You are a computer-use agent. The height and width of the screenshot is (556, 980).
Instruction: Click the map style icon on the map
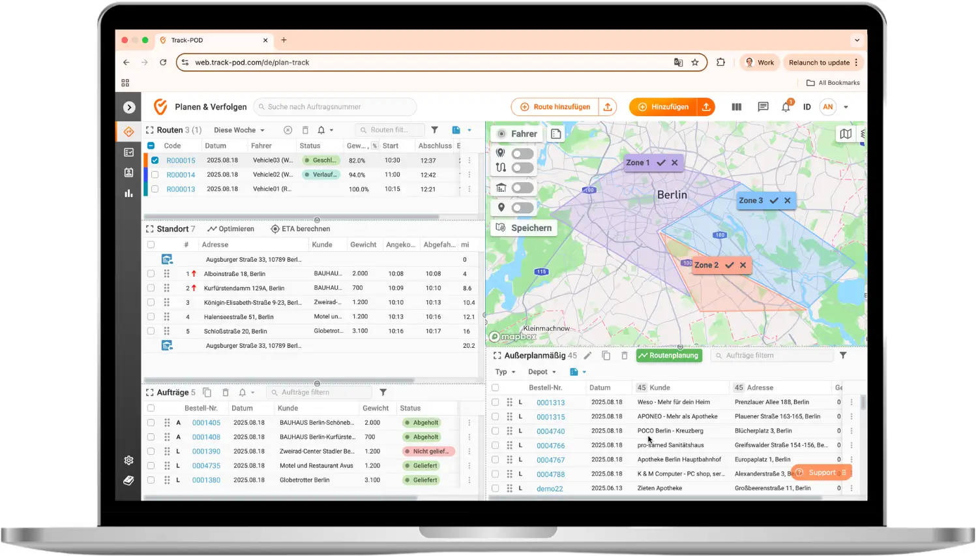pos(846,134)
